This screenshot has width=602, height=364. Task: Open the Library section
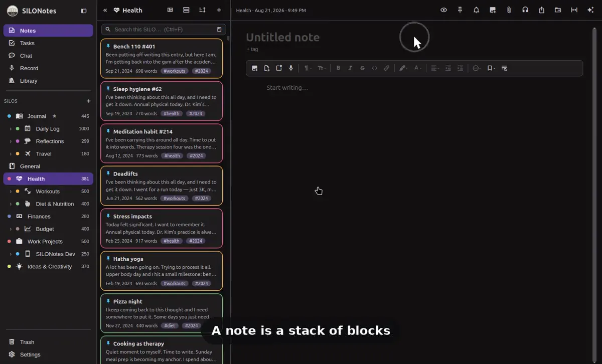48,81
